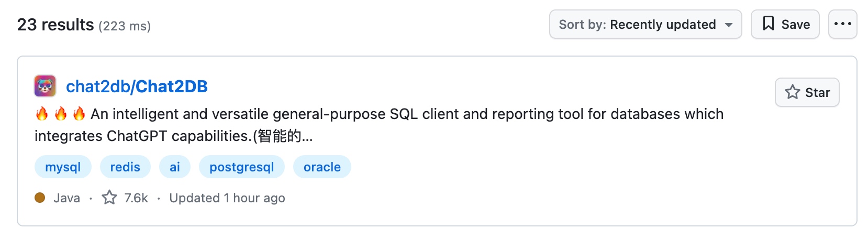This screenshot has width=868, height=239.
Task: Open the chat2db/Chat2DB repository link
Action: pyautogui.click(x=137, y=86)
